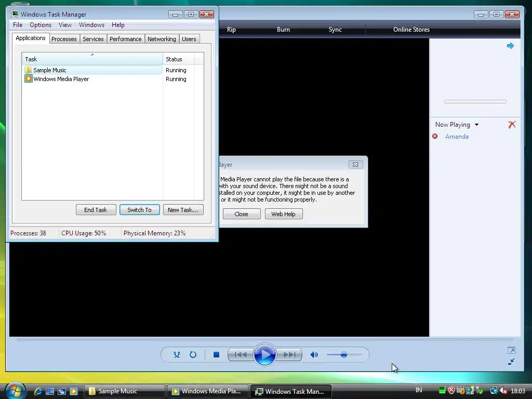The width and height of the screenshot is (532, 399).
Task: Open the Windows Start orb
Action: click(x=15, y=391)
